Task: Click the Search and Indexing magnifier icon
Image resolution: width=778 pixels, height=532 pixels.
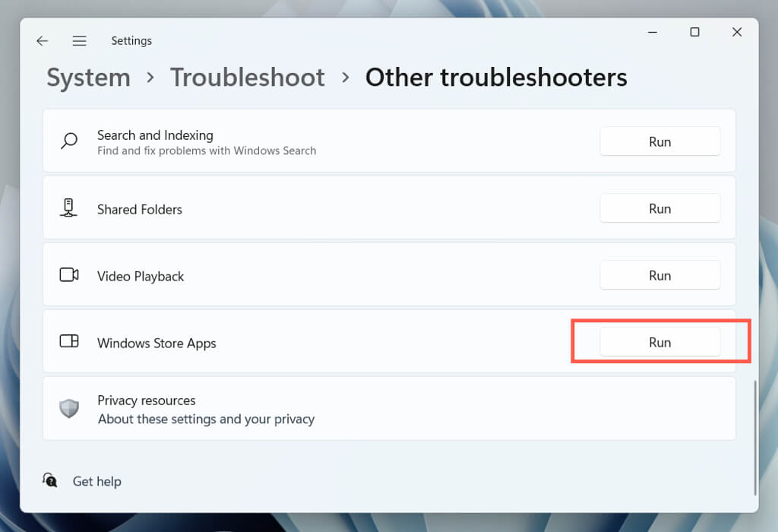Action: click(69, 141)
